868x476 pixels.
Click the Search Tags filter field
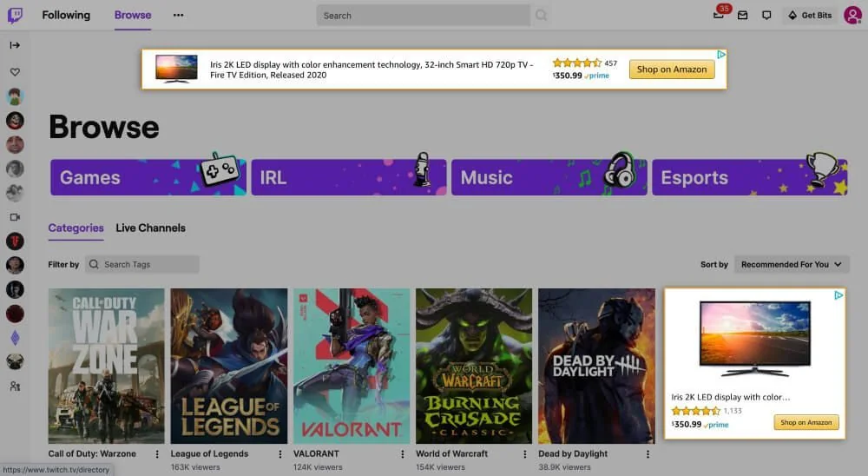(x=142, y=264)
